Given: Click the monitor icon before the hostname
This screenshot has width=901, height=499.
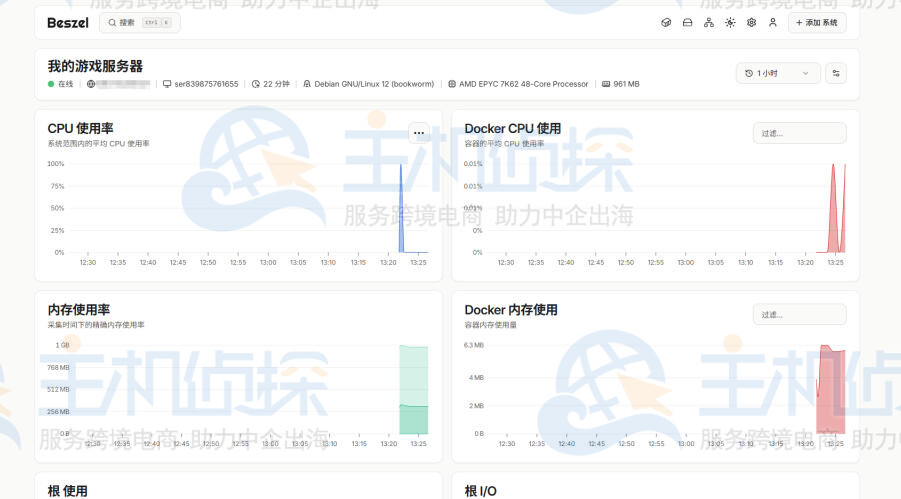Looking at the screenshot, I should click(167, 84).
